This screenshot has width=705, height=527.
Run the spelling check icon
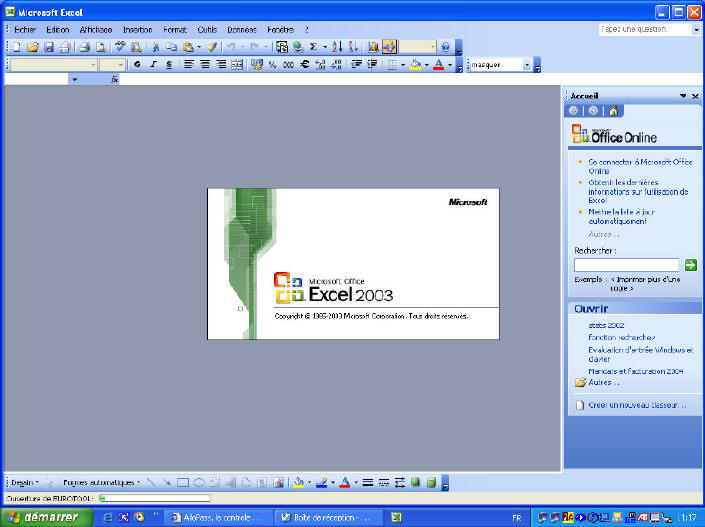click(x=120, y=46)
